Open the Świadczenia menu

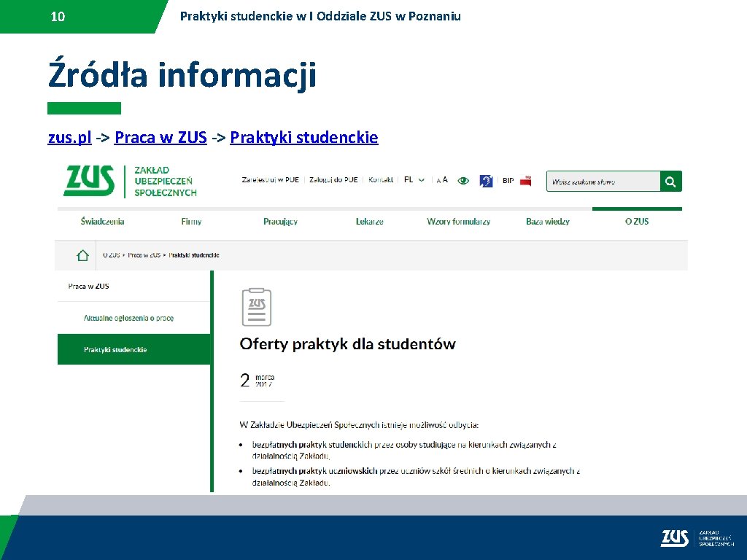click(102, 222)
